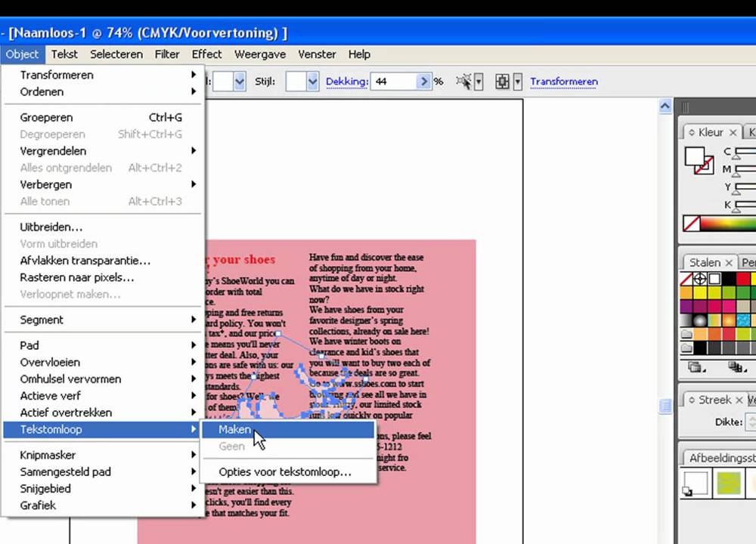Image resolution: width=756 pixels, height=544 pixels.
Task: Expand the Transformeren submenu
Action: pos(102,75)
